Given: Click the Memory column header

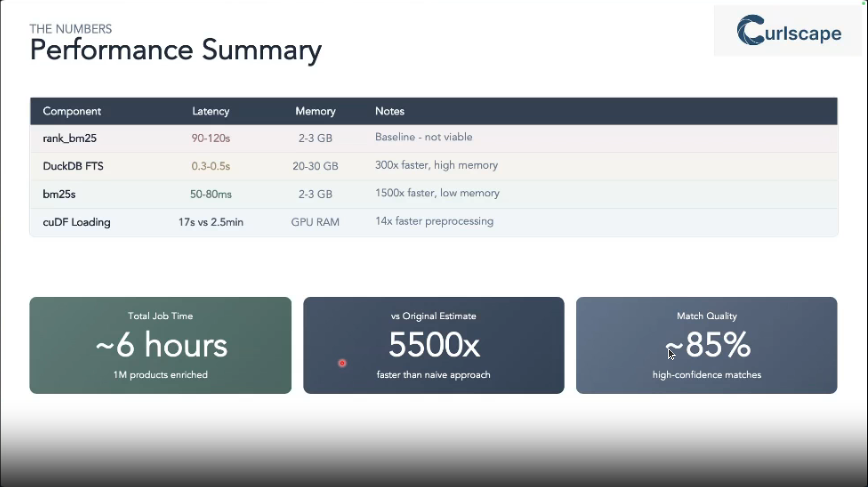Looking at the screenshot, I should (315, 111).
